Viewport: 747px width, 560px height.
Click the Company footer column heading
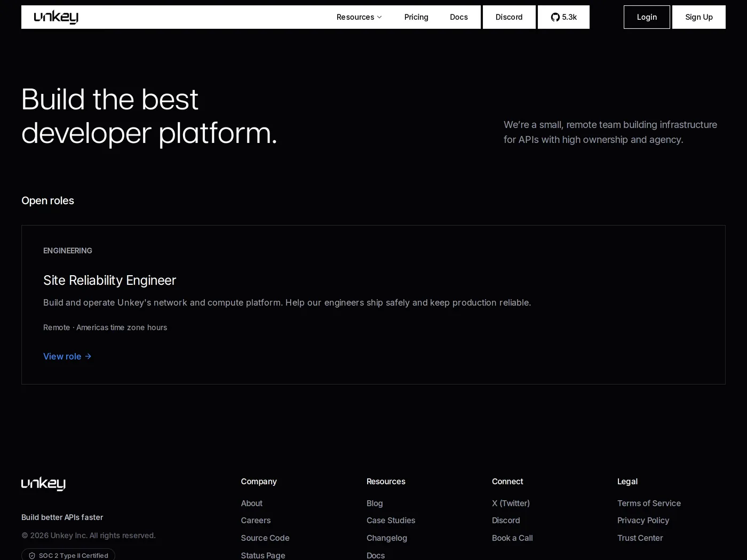(x=259, y=481)
